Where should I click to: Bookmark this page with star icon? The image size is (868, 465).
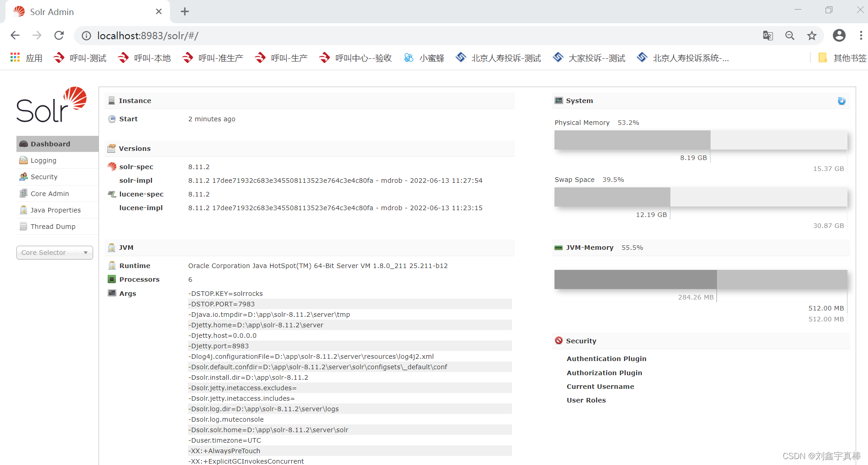(812, 36)
